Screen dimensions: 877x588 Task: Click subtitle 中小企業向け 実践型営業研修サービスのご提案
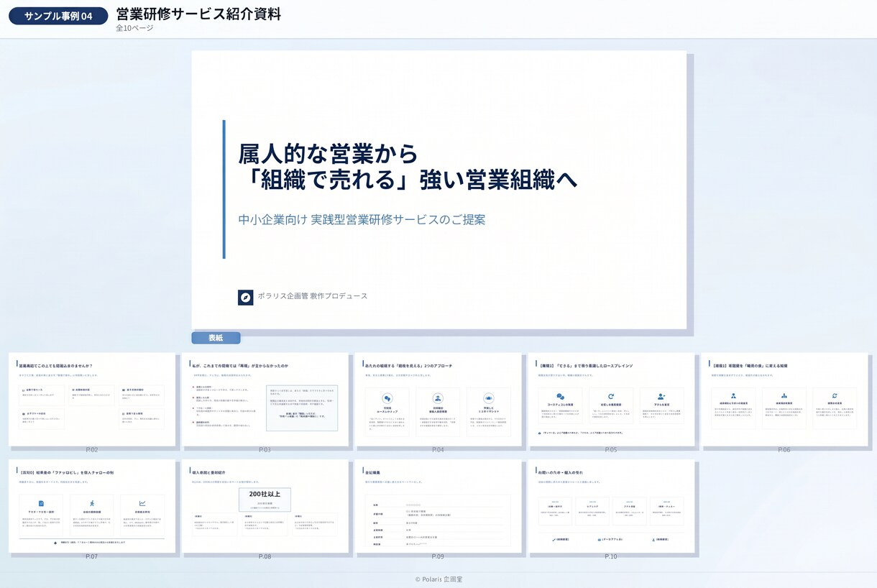click(362, 219)
